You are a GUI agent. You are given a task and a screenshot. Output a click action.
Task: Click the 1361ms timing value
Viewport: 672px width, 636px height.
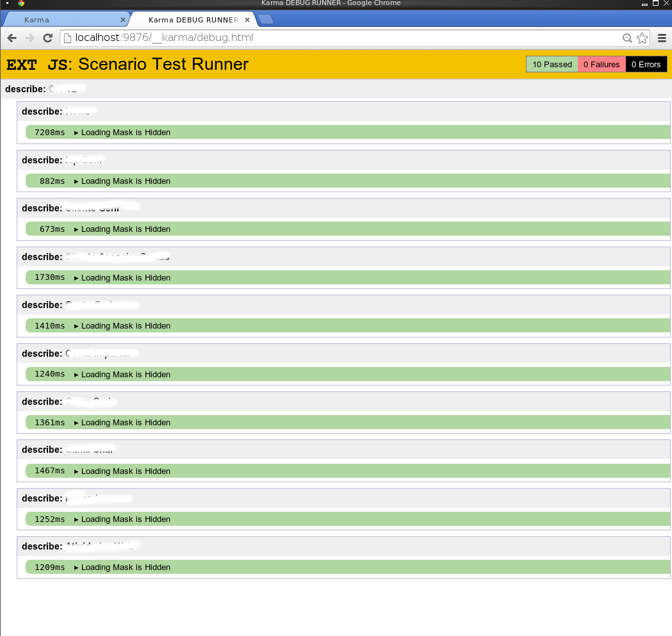(x=50, y=423)
